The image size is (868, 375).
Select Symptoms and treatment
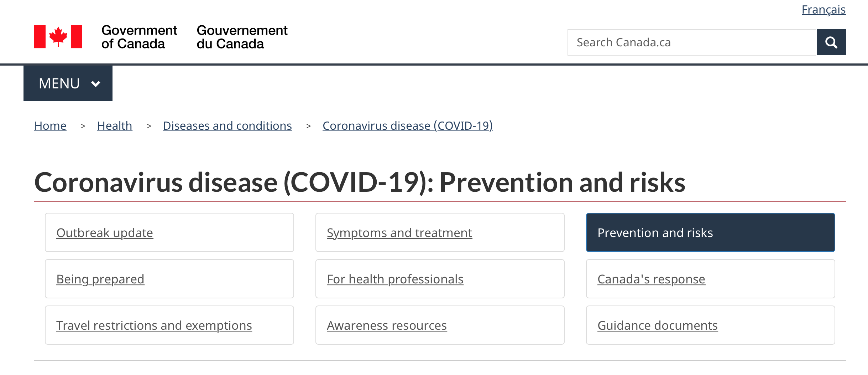440,232
